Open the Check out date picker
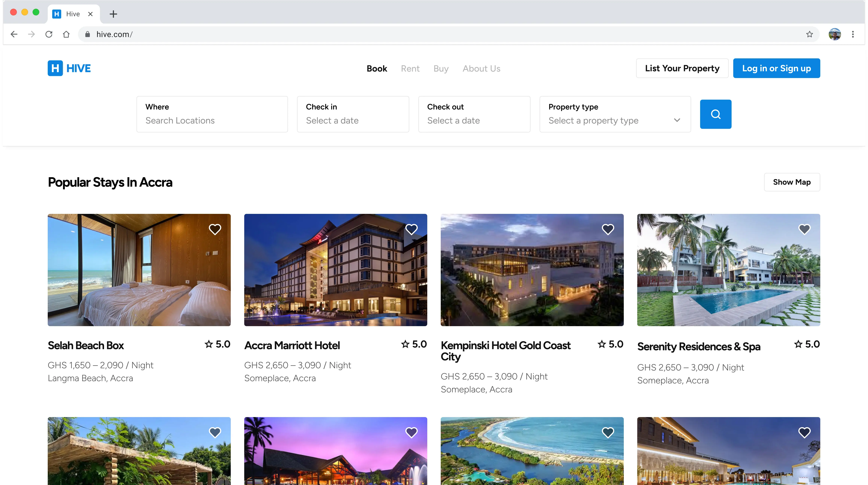Screen dimensions: 868x485 474,114
